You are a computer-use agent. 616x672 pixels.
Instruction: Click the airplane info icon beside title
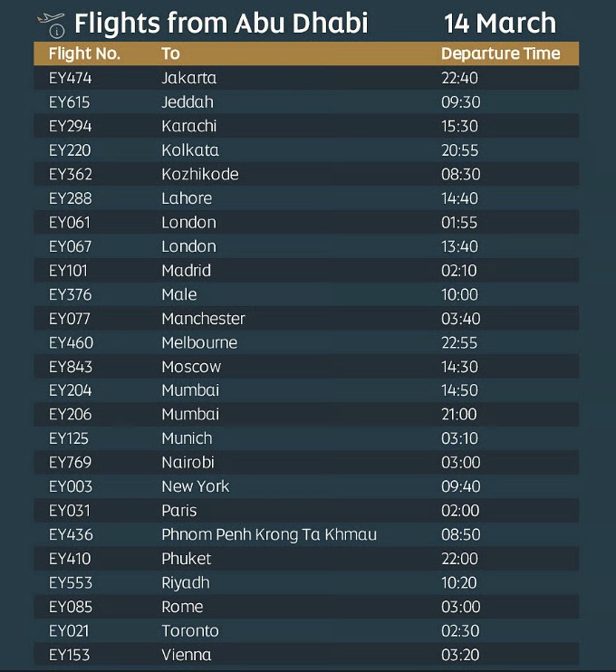click(51, 24)
